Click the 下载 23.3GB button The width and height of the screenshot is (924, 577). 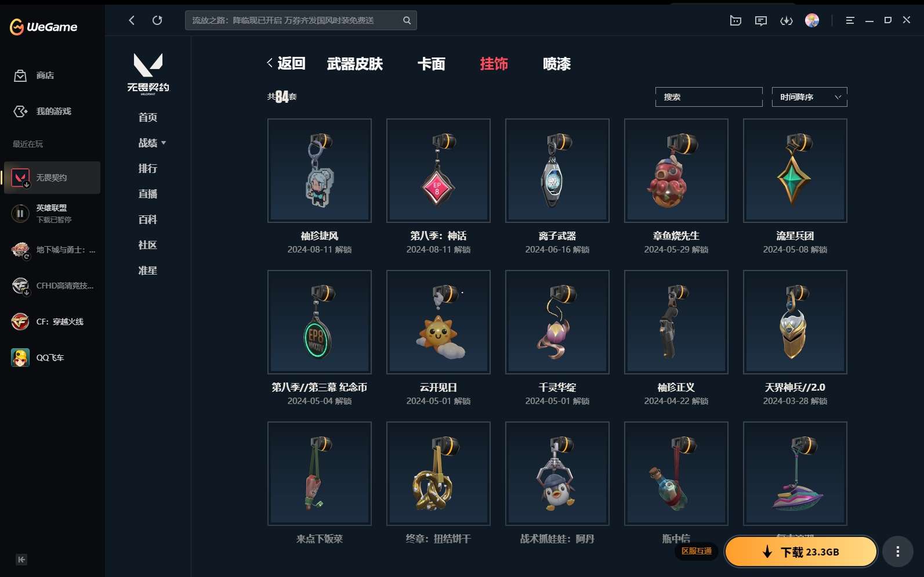801,551
